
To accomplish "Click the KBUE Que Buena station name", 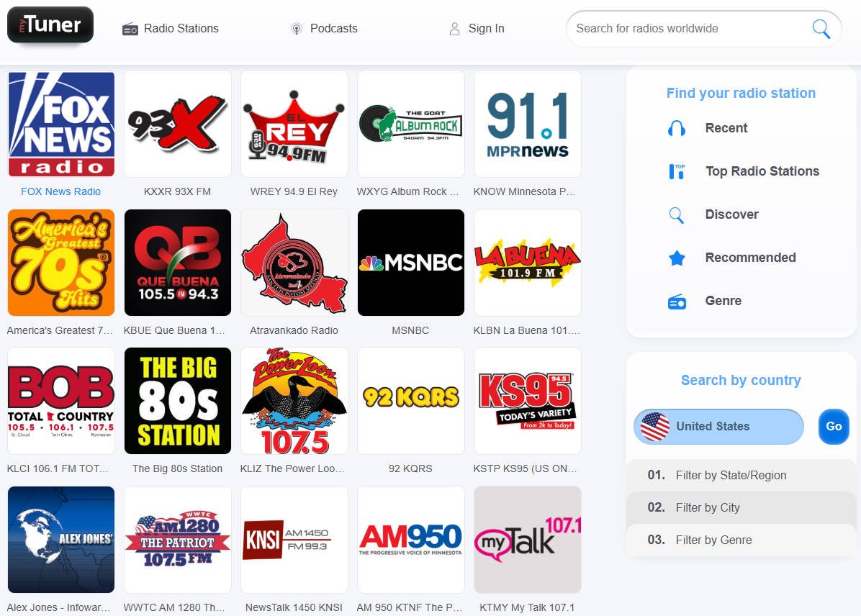I will point(174,330).
